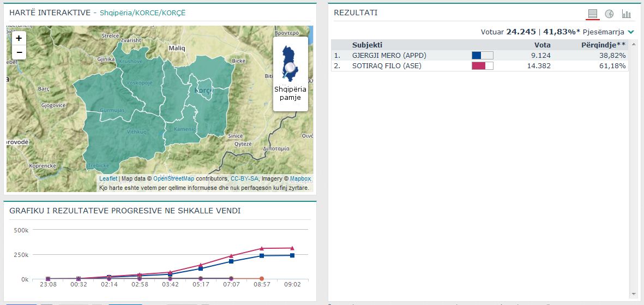Click the Shqipëria/KORCE/KORÇË breadcrumb link
This screenshot has height=305, width=644.
(x=142, y=13)
